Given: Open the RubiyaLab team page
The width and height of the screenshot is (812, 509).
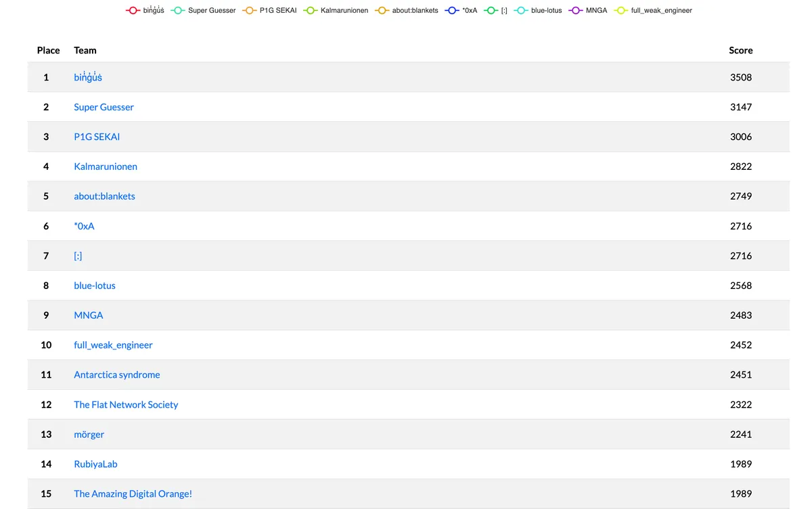Looking at the screenshot, I should 95,464.
